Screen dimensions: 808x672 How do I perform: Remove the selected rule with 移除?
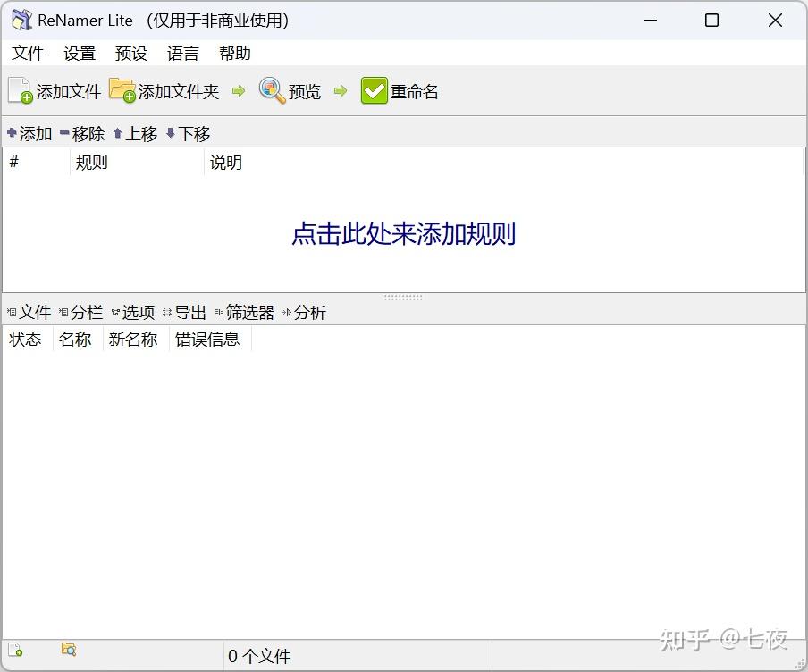pyautogui.click(x=82, y=134)
